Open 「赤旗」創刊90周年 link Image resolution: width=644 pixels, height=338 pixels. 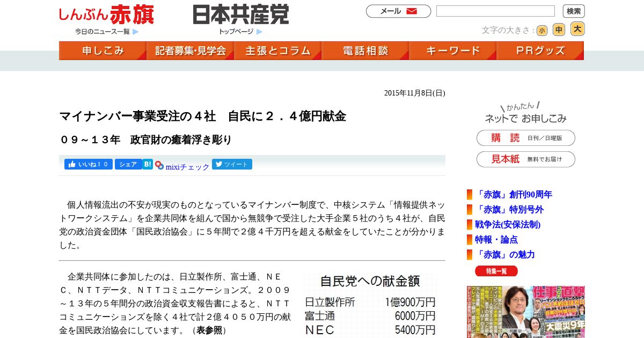pos(514,195)
